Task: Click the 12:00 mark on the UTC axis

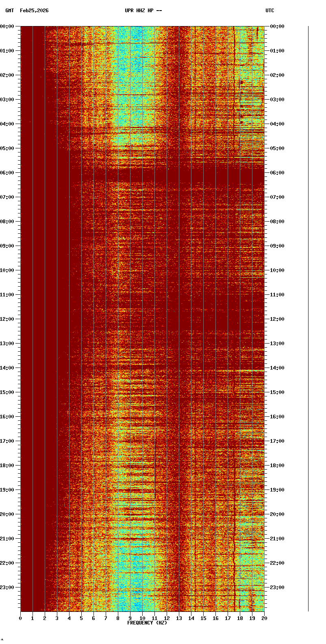Action: (x=277, y=319)
